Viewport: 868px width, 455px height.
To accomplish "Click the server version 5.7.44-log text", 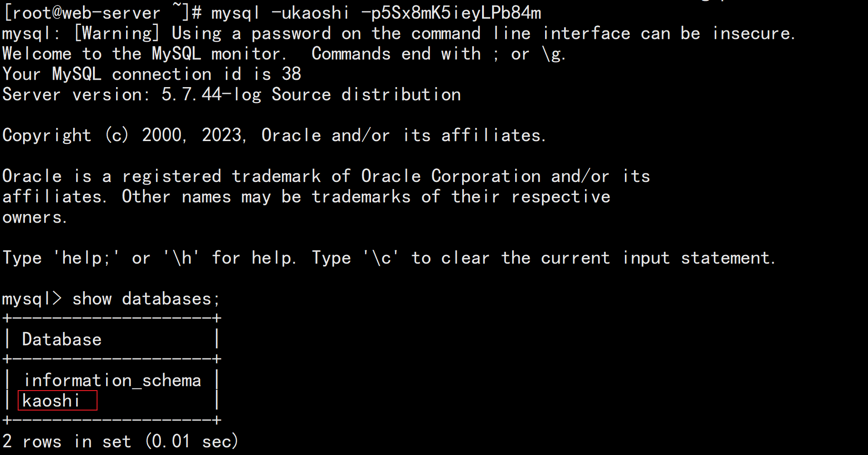I will coord(211,94).
